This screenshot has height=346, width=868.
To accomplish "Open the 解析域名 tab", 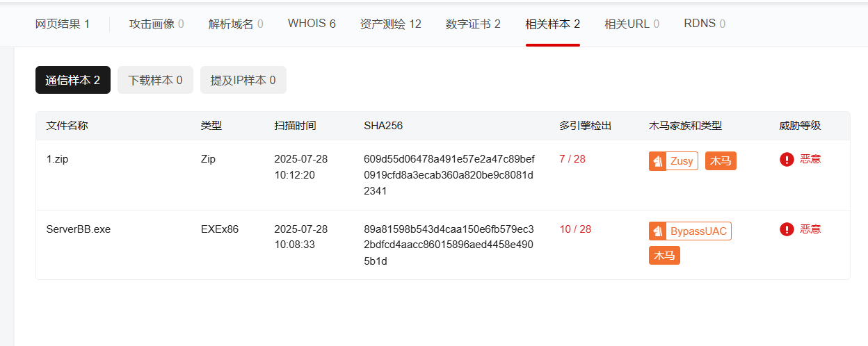I will [236, 24].
